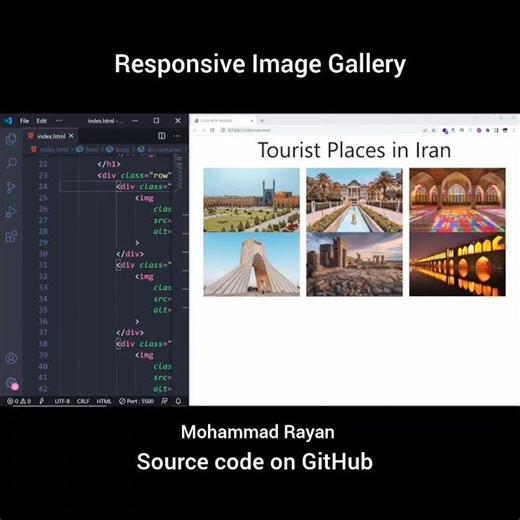The width and height of the screenshot is (520, 520).
Task: Click the mosque square gallery image
Action: (252, 200)
